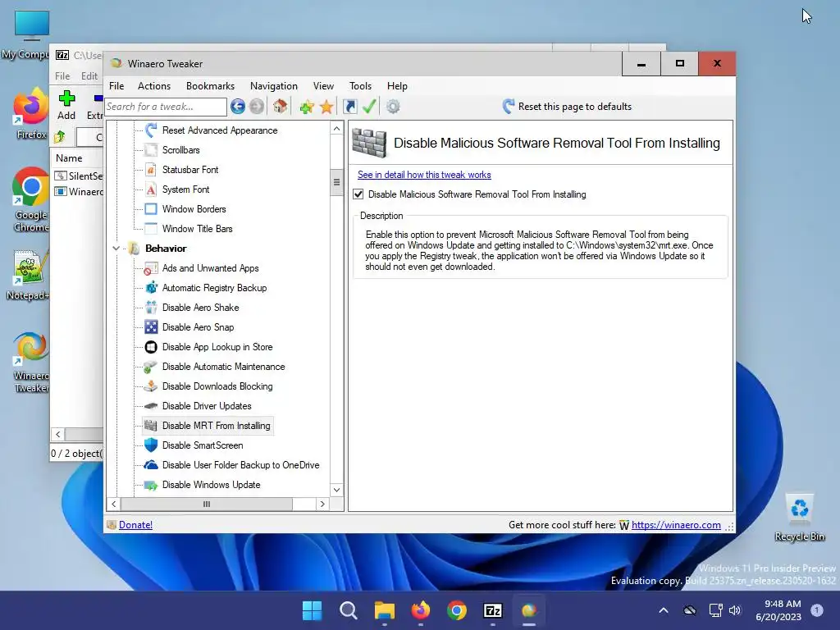This screenshot has width=840, height=630.
Task: Open the View menu
Action: pyautogui.click(x=323, y=86)
